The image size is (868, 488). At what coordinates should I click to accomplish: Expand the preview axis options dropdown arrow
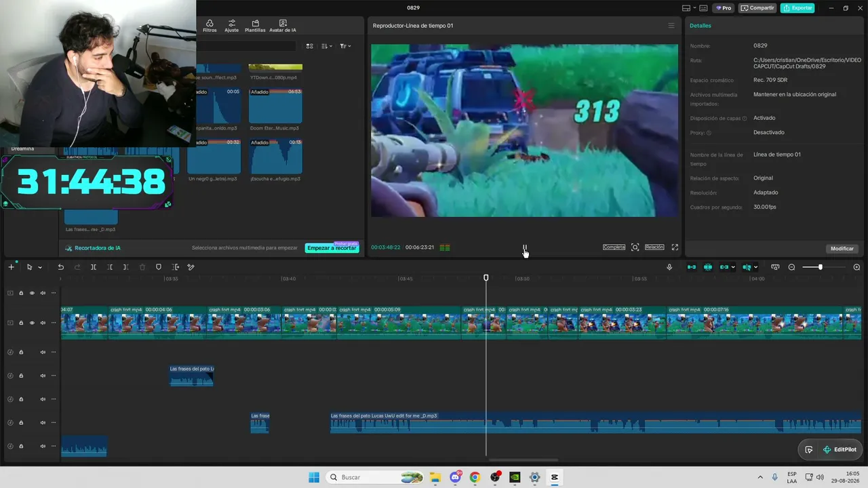pyautogui.click(x=755, y=267)
